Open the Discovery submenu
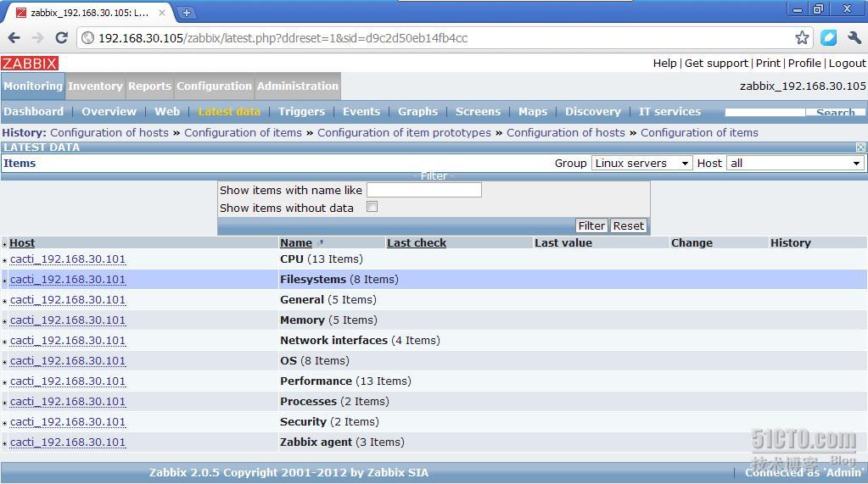This screenshot has height=484, width=868. pyautogui.click(x=593, y=112)
